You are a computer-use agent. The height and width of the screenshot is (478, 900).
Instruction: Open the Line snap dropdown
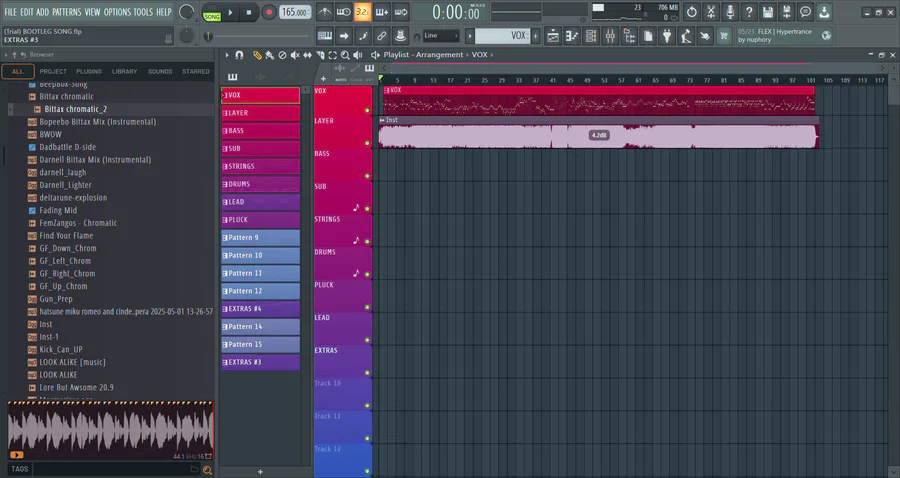point(441,36)
